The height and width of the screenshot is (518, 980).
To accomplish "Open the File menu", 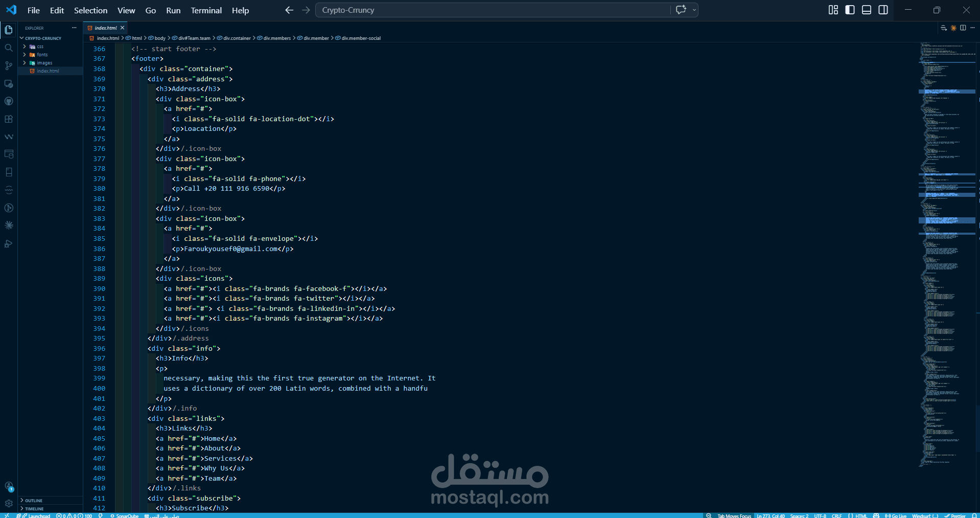I will (x=34, y=10).
